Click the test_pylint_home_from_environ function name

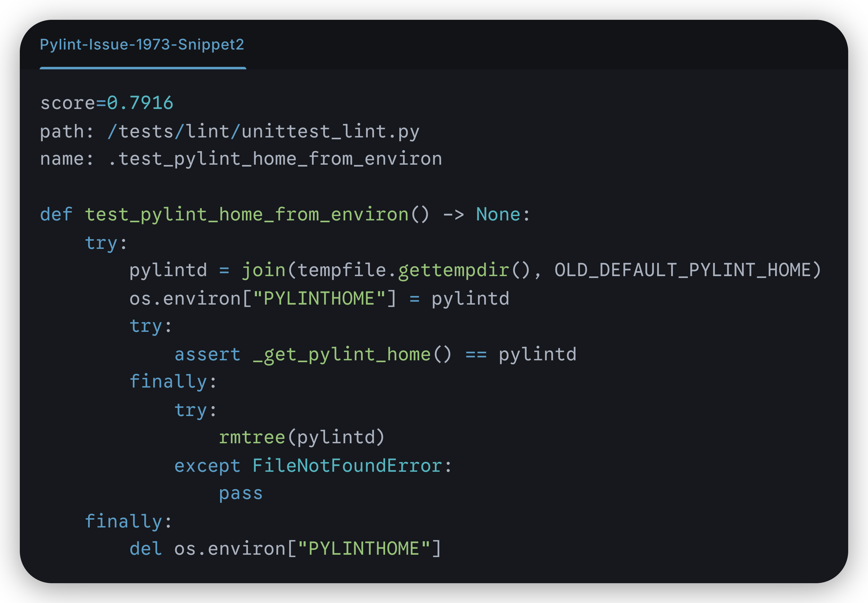247,214
